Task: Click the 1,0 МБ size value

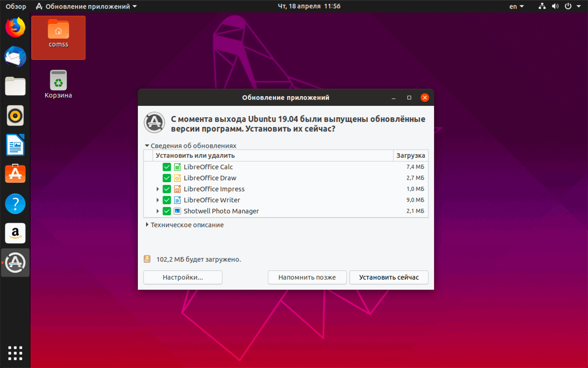Action: pos(415,189)
